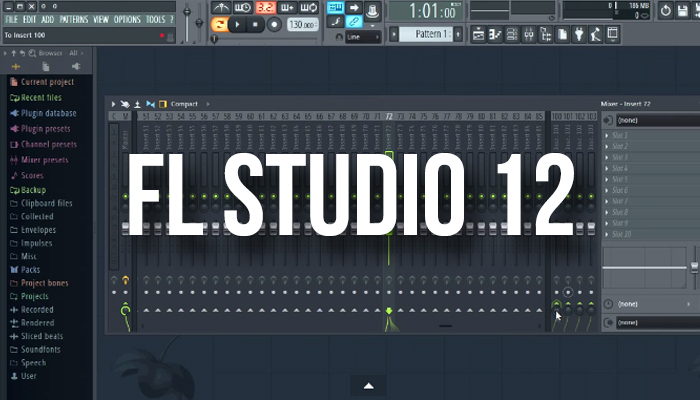This screenshot has height=400, width=700.
Task: Click the top hat icon near time display
Action: [x=372, y=10]
